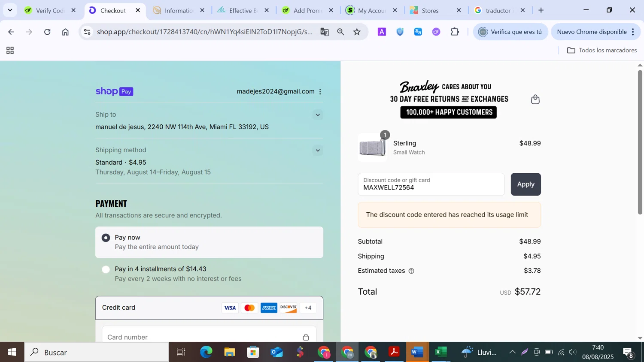Switch to the Effective B tab

click(x=244, y=10)
